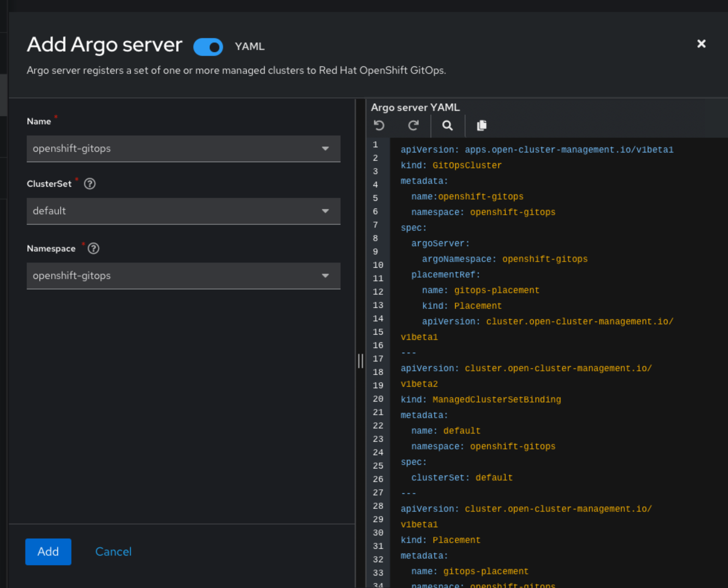Screen dimensions: 728x588
Task: Open the Namespace dropdown selector
Action: [183, 276]
